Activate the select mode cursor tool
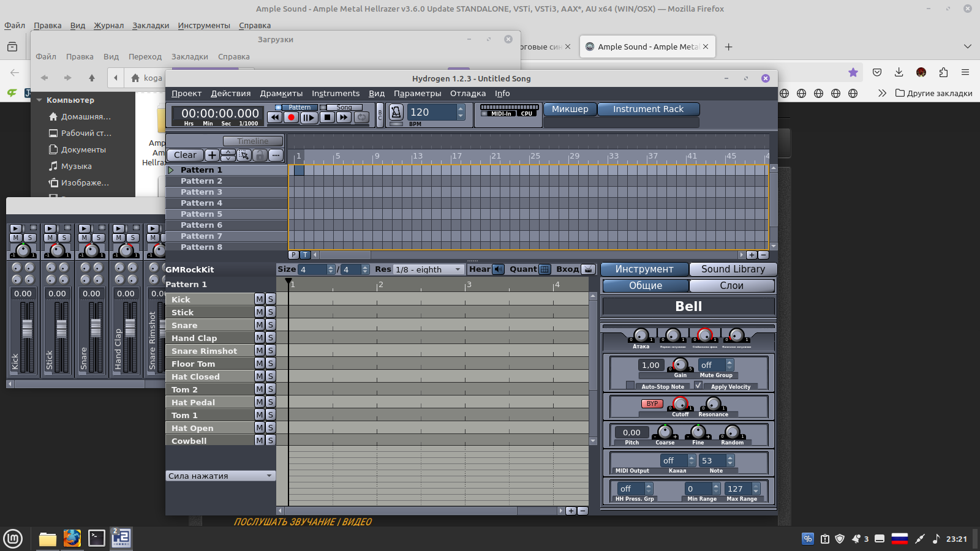Screen dimensions: 980x551 (x=244, y=155)
